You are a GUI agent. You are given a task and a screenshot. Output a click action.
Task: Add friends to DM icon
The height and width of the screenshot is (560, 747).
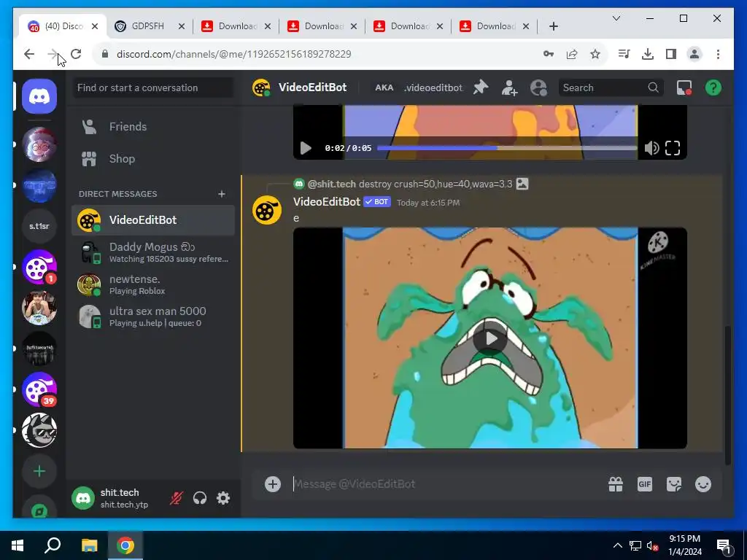pos(509,87)
